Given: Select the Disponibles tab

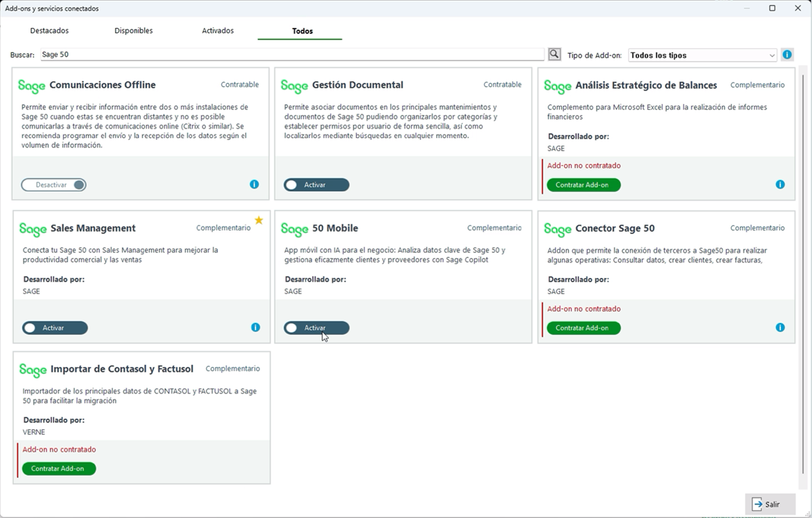Looking at the screenshot, I should click(133, 31).
